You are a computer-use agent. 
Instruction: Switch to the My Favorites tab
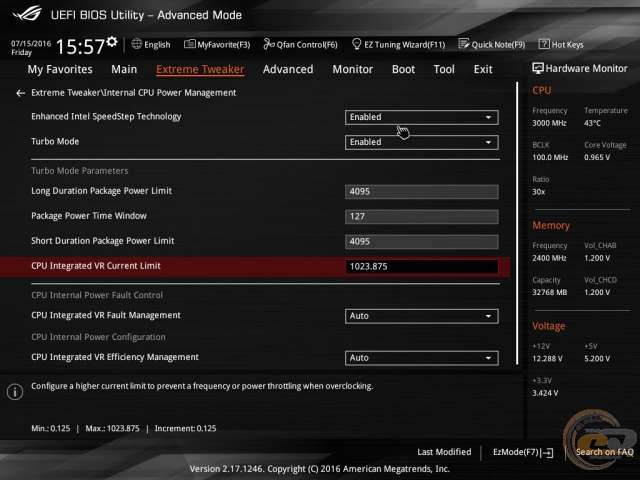(x=60, y=69)
